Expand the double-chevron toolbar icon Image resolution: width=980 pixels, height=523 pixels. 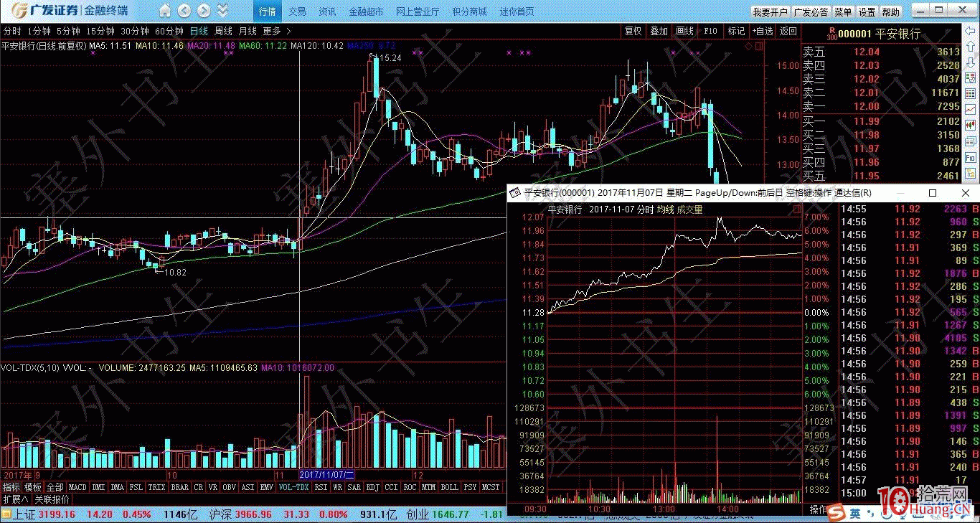point(222,11)
